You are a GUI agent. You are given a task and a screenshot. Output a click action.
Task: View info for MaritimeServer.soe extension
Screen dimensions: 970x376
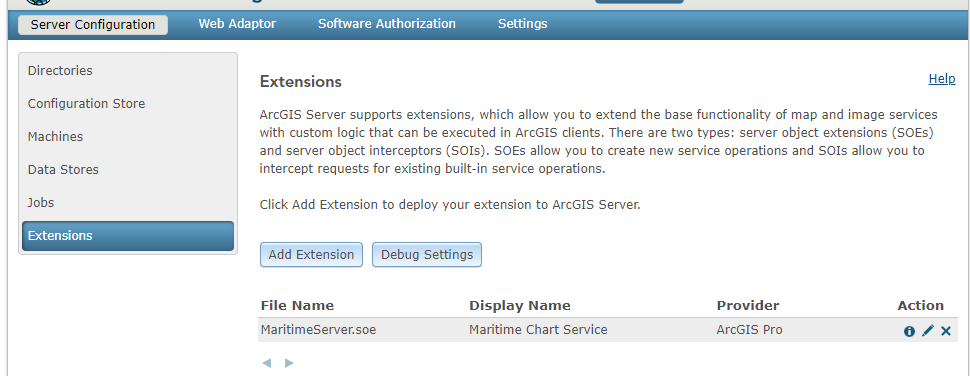909,331
